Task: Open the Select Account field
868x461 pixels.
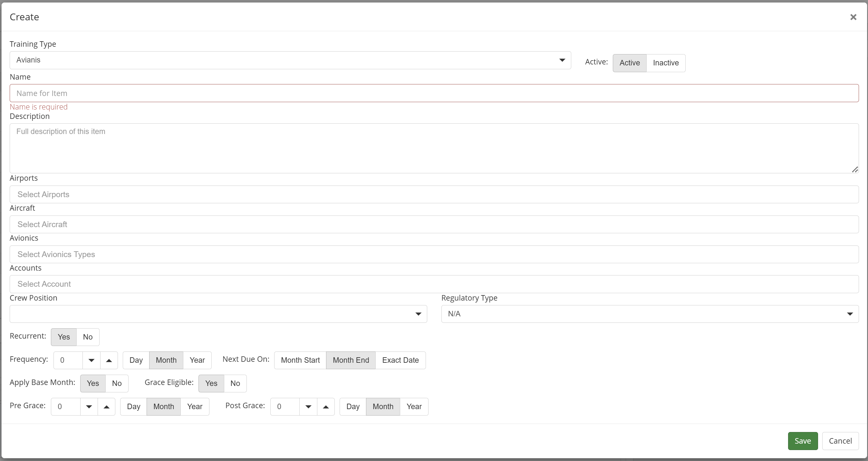Action: tap(434, 284)
